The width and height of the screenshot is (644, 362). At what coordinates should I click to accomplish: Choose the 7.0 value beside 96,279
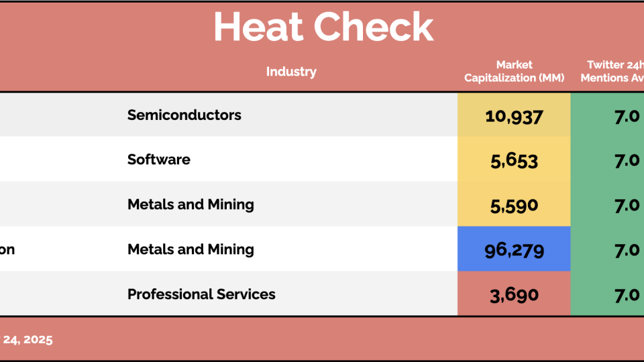pos(626,250)
